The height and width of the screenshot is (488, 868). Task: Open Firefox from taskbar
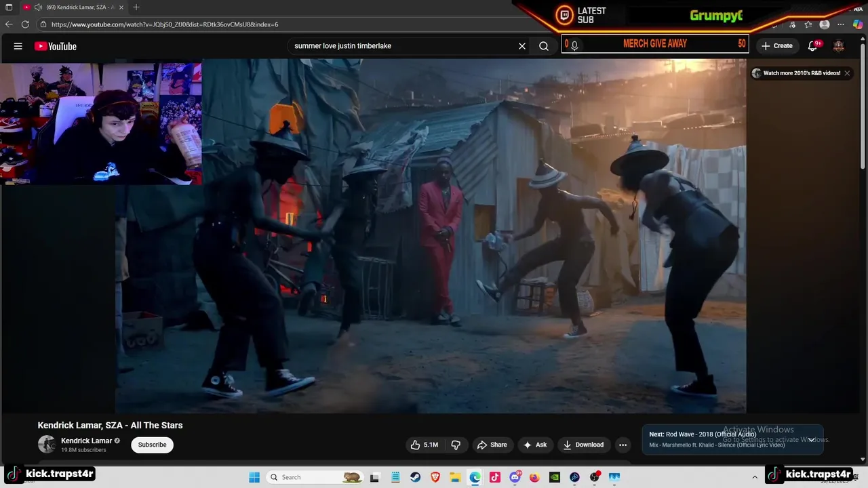534,477
